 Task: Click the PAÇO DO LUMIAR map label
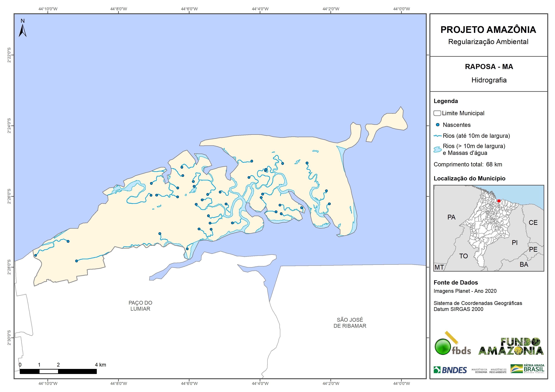pos(140,306)
